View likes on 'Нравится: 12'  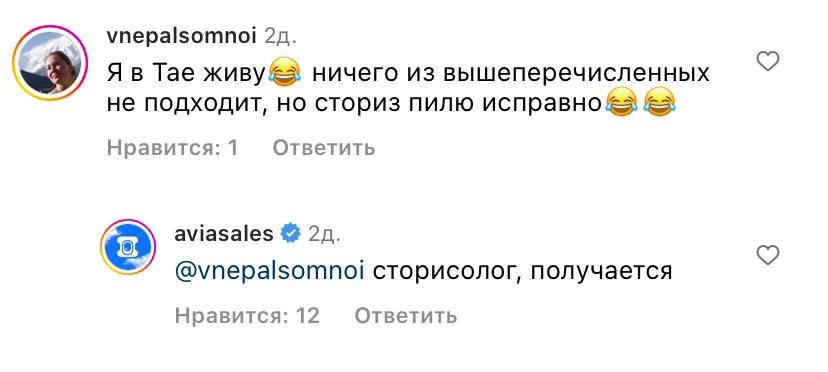tap(247, 315)
